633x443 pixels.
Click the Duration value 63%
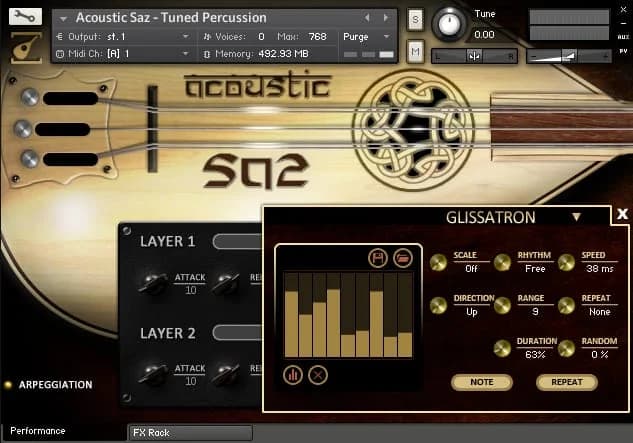535,355
